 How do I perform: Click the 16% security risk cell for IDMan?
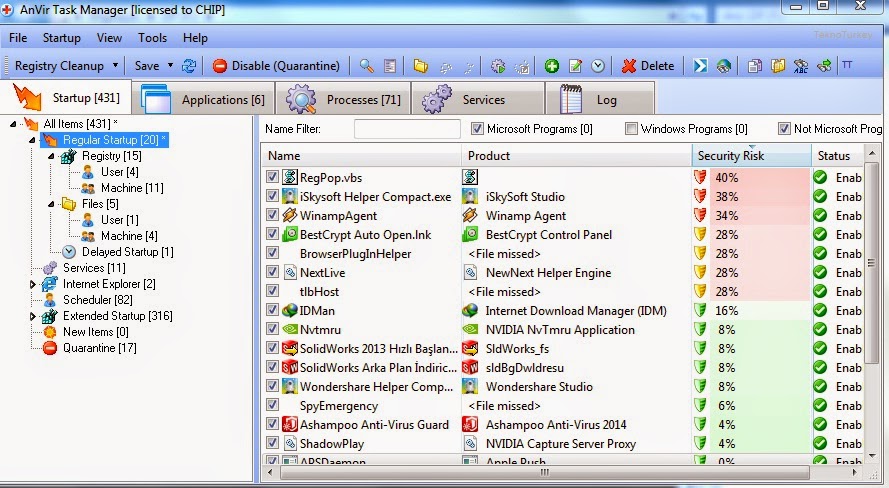(x=752, y=311)
